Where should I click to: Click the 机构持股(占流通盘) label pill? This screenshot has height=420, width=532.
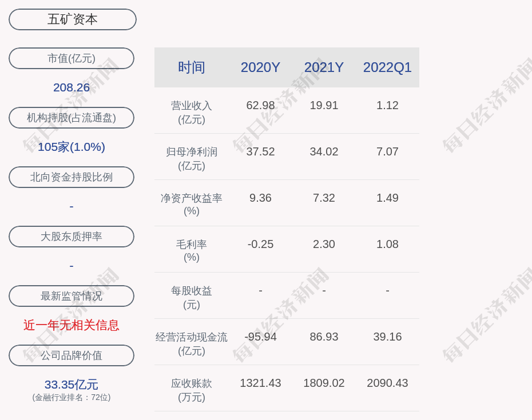click(x=72, y=118)
